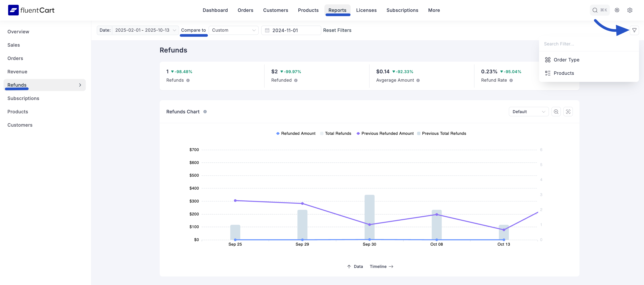Open the Custom compare dropdown
The height and width of the screenshot is (285, 644).
point(233,30)
